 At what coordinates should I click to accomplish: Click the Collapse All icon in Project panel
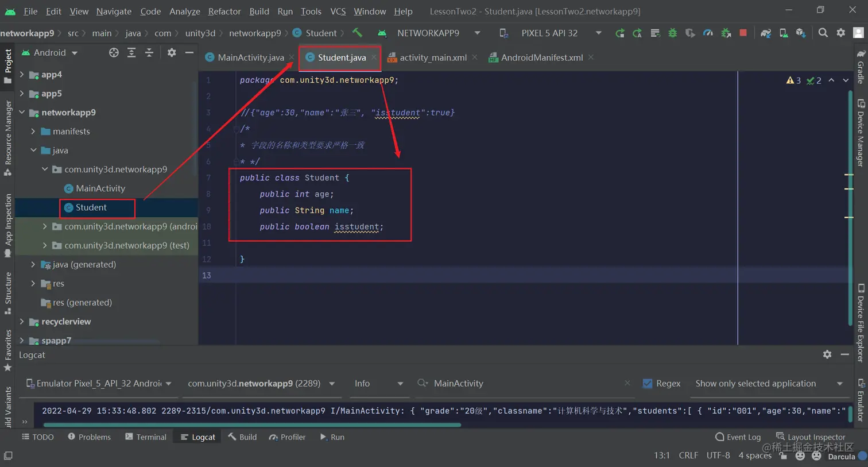(x=149, y=52)
